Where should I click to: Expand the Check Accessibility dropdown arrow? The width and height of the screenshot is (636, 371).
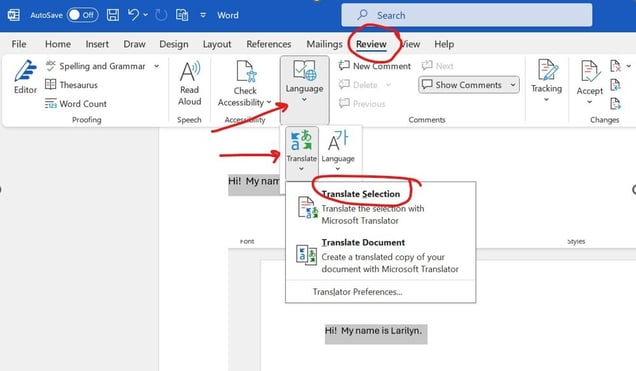click(269, 102)
